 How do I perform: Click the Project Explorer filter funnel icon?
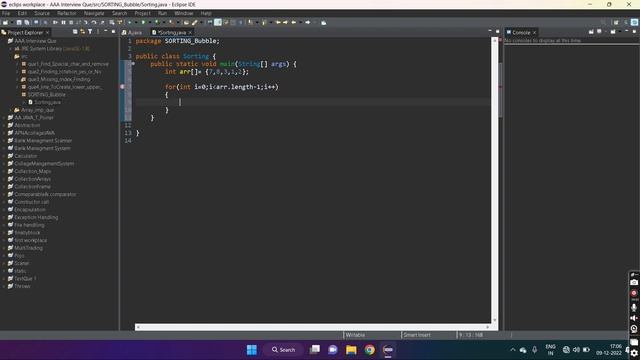(90, 32)
